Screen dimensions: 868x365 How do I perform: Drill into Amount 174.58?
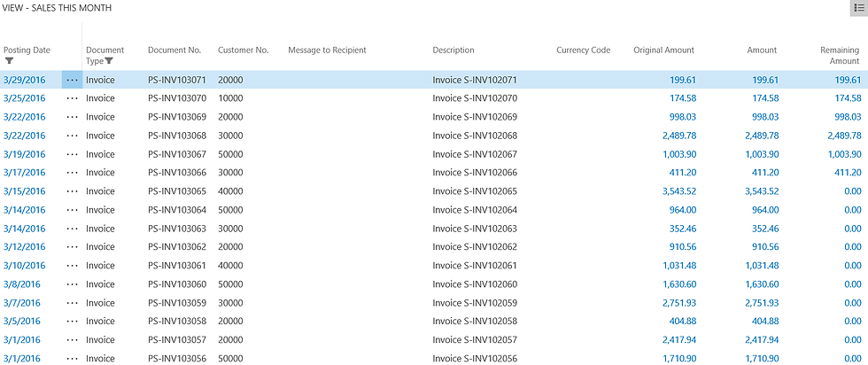(765, 98)
